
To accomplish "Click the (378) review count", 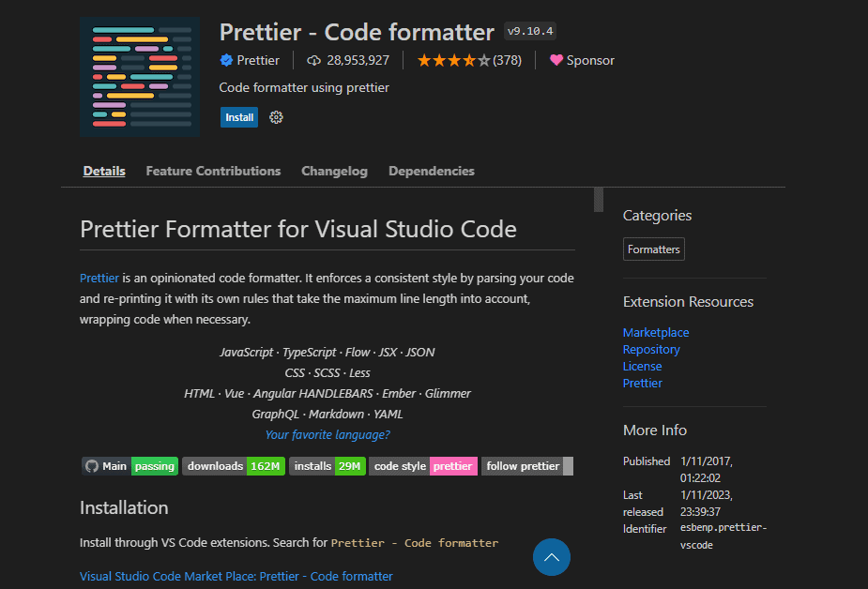I will point(507,60).
